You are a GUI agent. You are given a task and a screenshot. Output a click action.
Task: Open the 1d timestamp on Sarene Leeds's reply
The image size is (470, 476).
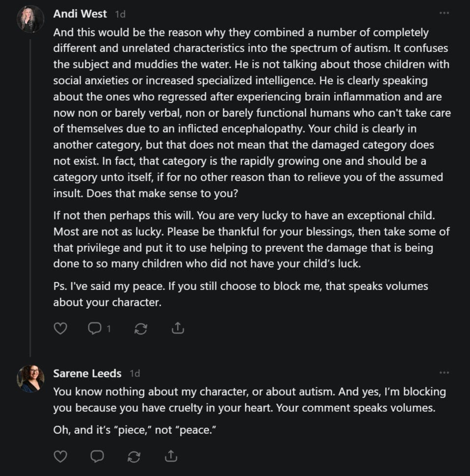135,373
